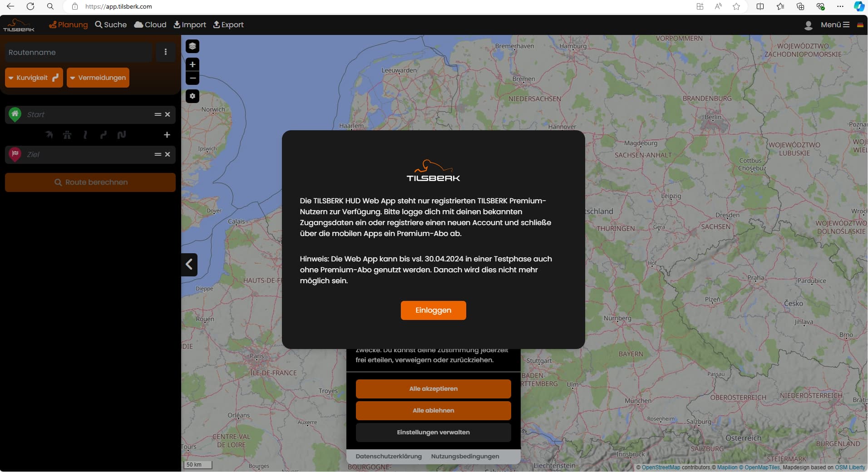868x472 pixels.
Task: Go back in the browser
Action: click(10, 6)
